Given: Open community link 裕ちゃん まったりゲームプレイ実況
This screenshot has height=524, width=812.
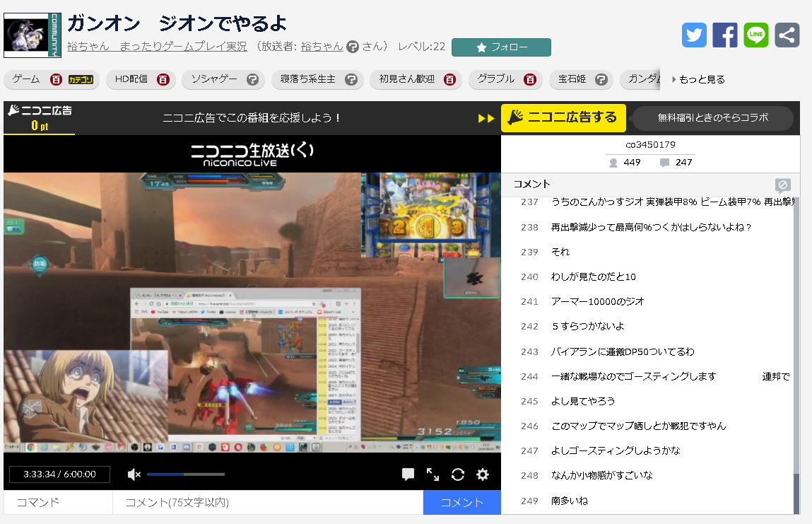Looking at the screenshot, I should (x=158, y=47).
